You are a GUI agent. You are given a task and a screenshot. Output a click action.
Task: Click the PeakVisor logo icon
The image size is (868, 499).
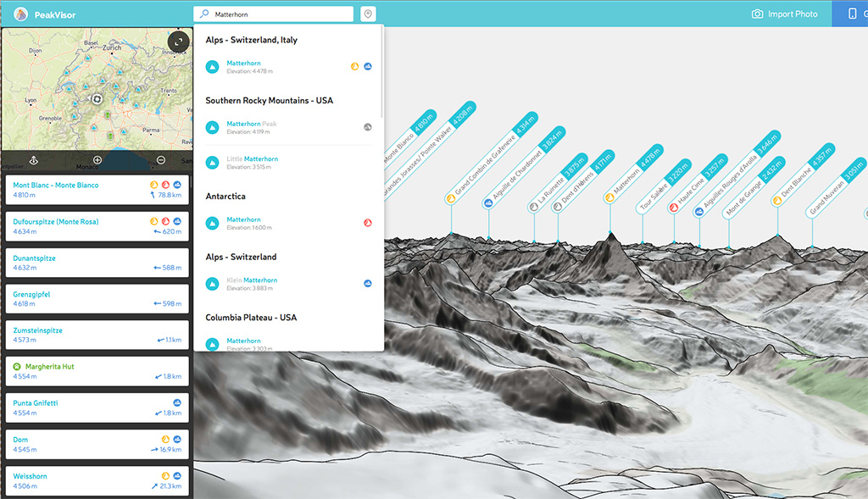coord(21,14)
